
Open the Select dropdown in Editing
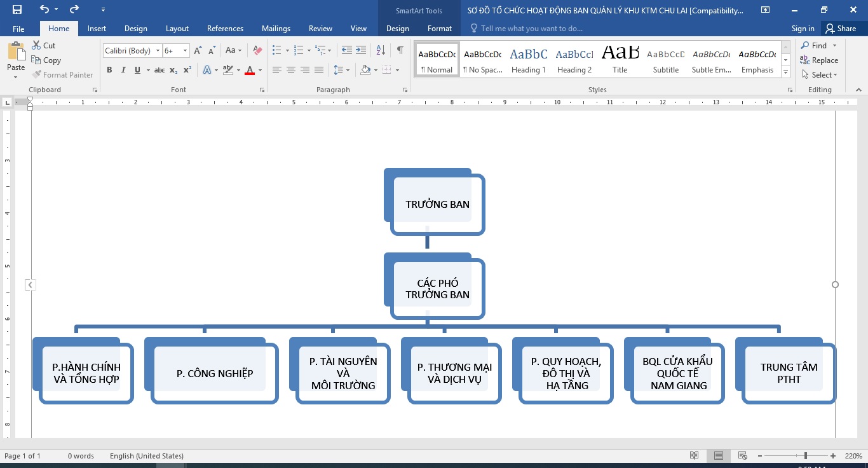[820, 74]
